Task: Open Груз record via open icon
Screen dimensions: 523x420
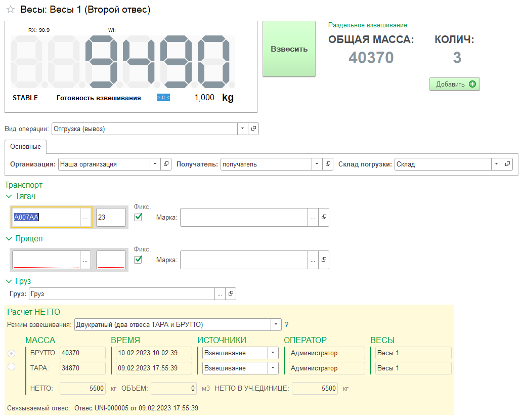Action: tap(230, 293)
